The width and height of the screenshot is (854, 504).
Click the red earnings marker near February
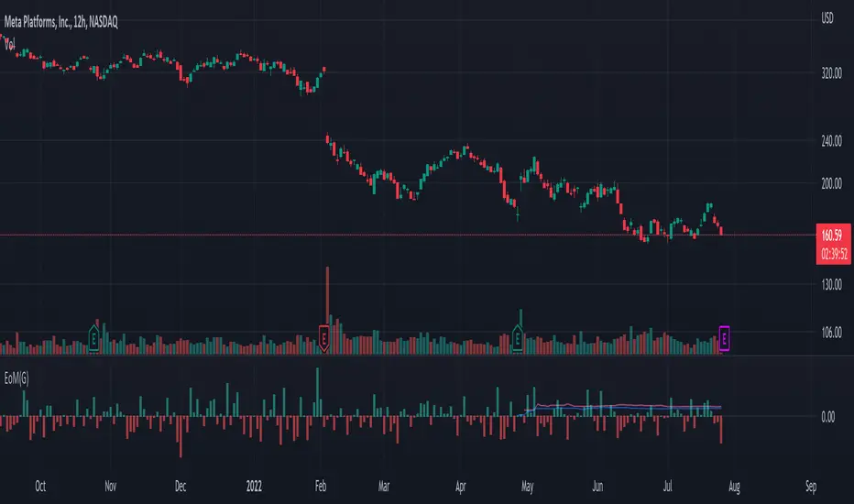tap(323, 338)
